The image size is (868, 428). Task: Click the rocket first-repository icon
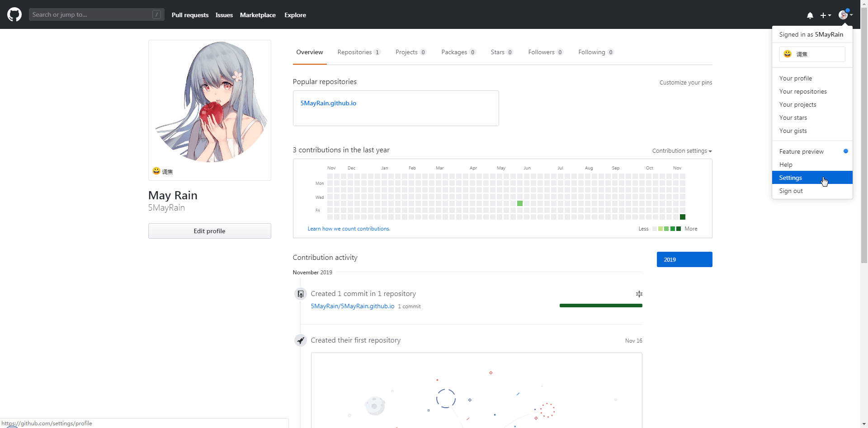tap(301, 340)
